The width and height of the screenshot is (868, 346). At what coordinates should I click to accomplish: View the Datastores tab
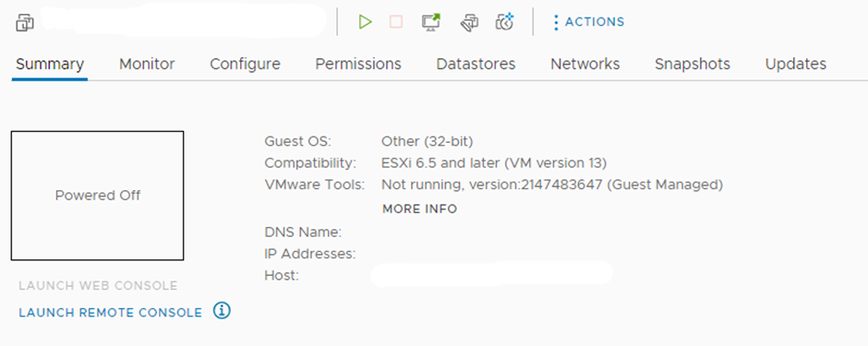476,64
